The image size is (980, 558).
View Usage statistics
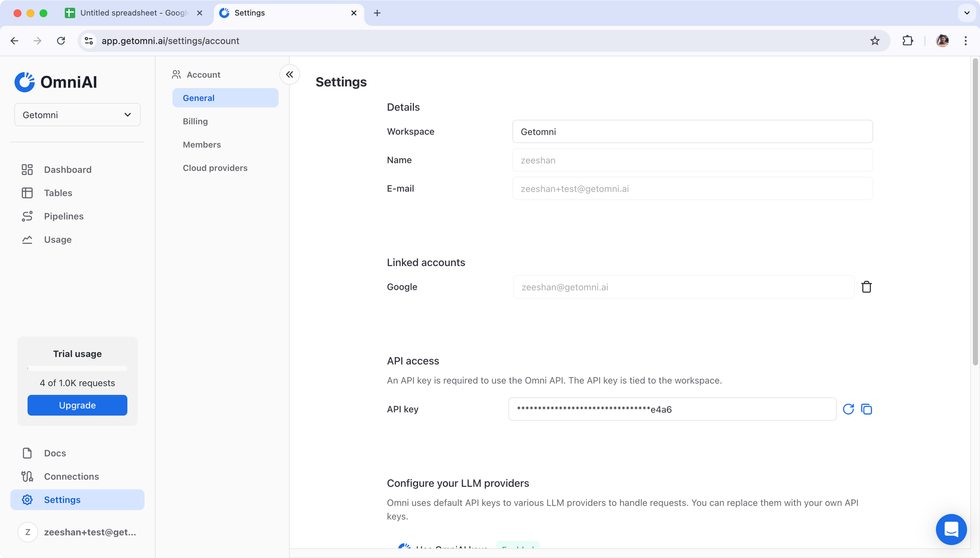click(57, 239)
